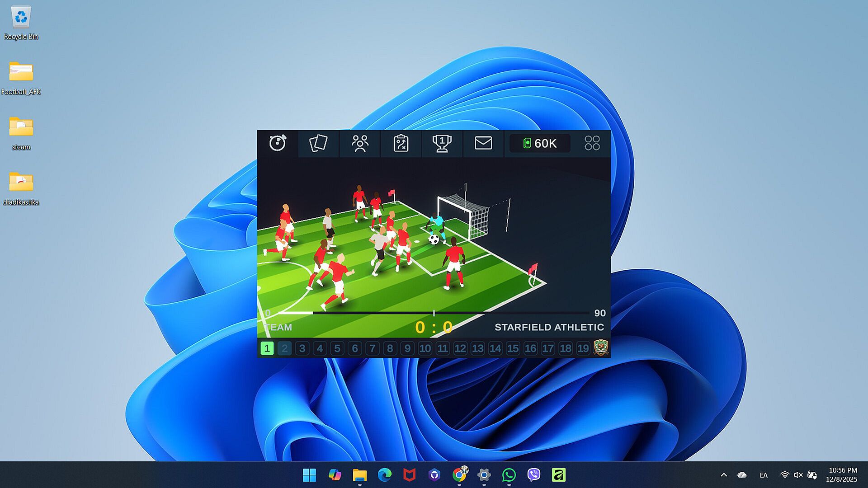This screenshot has height=488, width=868.
Task: Click the 0 : 0 score display
Action: pyautogui.click(x=433, y=327)
